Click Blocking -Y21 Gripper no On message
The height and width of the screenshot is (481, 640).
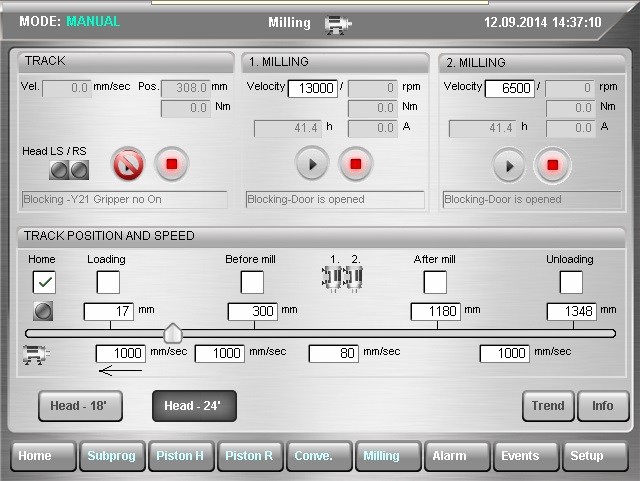124,200
